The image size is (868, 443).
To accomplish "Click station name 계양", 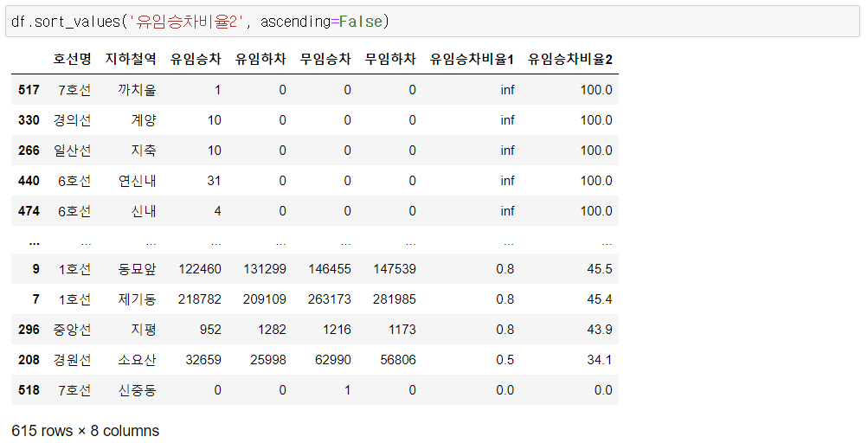I will click(144, 120).
